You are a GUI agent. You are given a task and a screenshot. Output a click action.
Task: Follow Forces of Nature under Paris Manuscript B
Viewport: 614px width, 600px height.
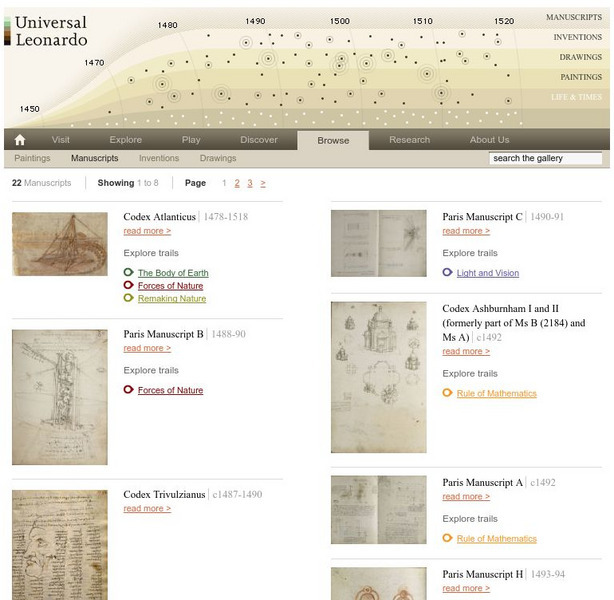(x=170, y=390)
